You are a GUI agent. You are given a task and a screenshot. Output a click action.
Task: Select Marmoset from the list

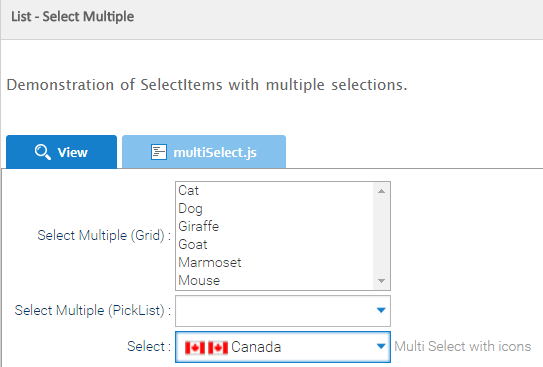275,262
